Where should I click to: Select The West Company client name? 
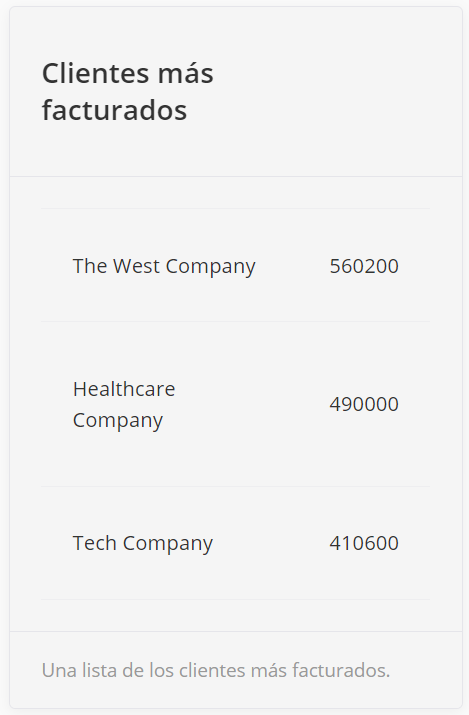coord(164,266)
